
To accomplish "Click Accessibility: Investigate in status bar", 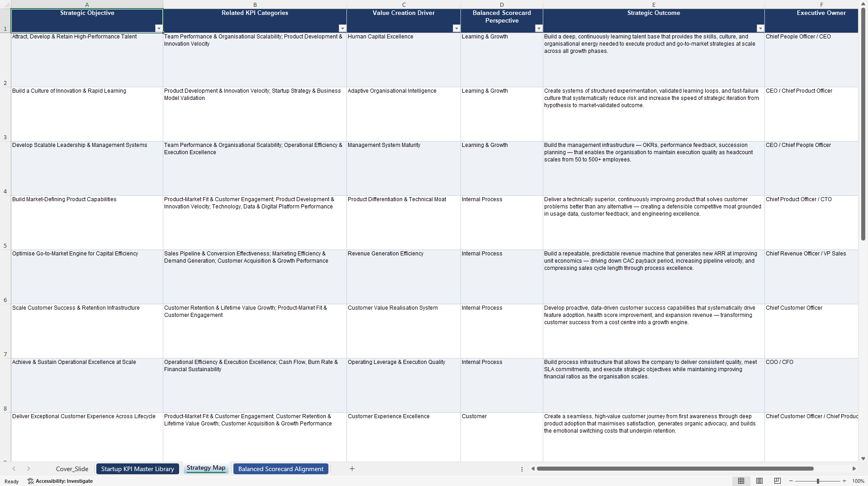I will tap(60, 481).
